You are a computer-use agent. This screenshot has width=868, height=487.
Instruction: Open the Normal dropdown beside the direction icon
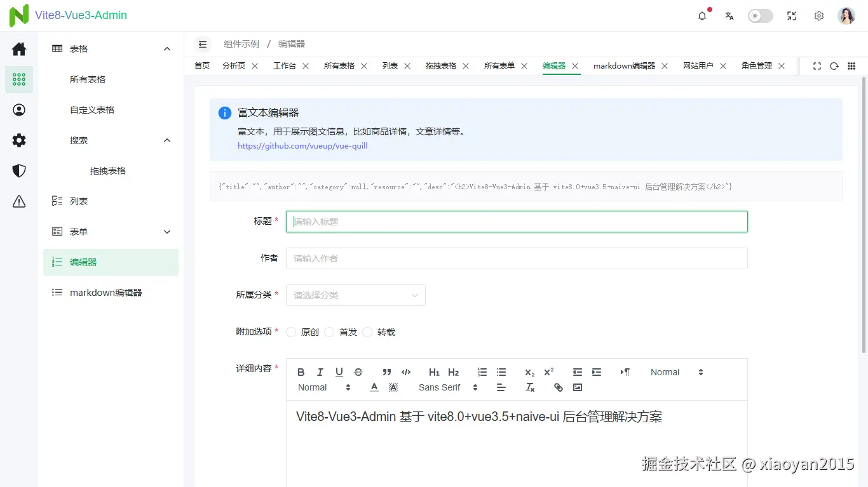click(x=677, y=372)
